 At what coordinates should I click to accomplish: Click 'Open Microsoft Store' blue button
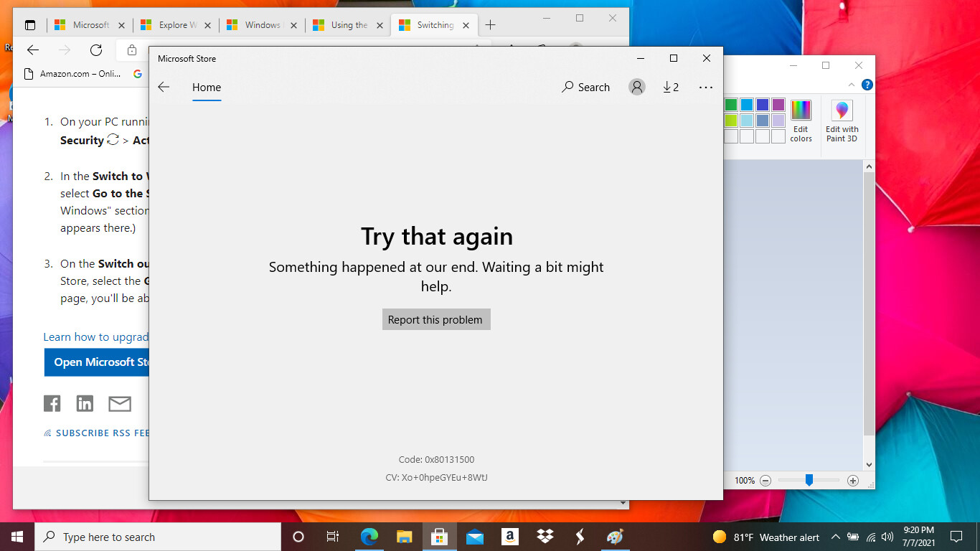pyautogui.click(x=97, y=362)
